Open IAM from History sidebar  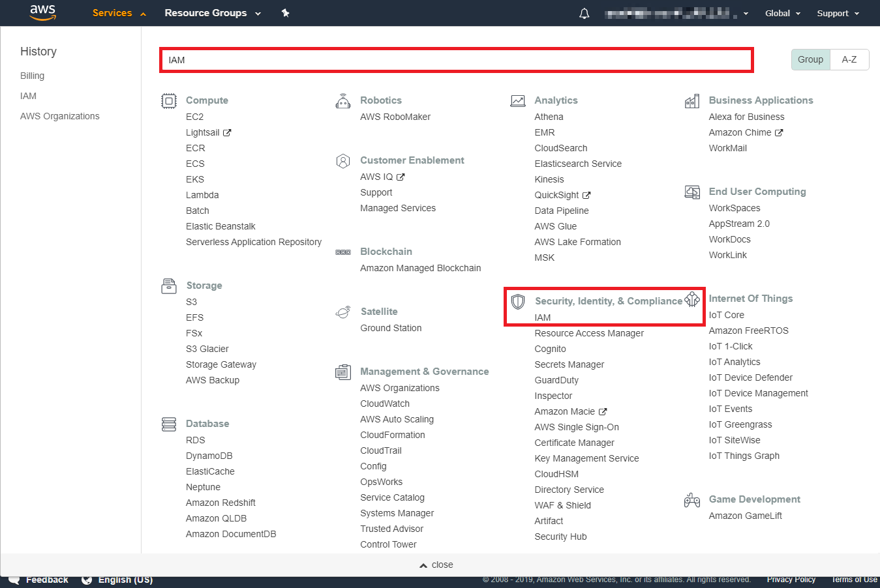(29, 96)
